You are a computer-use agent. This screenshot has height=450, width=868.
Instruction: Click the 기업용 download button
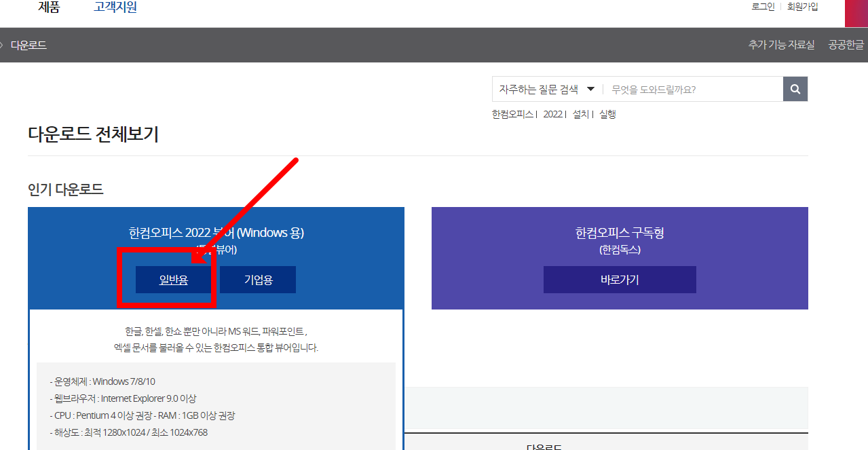[257, 279]
